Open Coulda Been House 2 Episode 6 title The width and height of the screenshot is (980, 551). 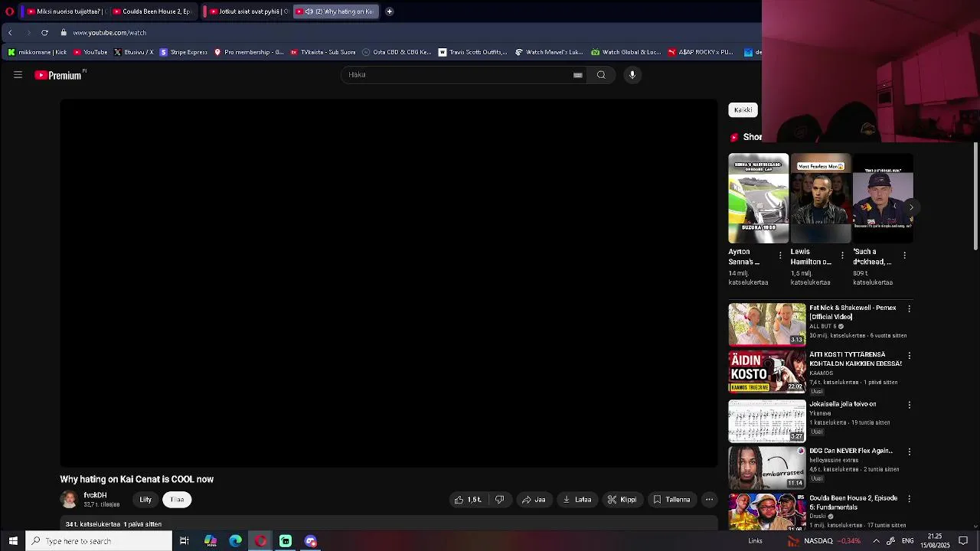[853, 503]
